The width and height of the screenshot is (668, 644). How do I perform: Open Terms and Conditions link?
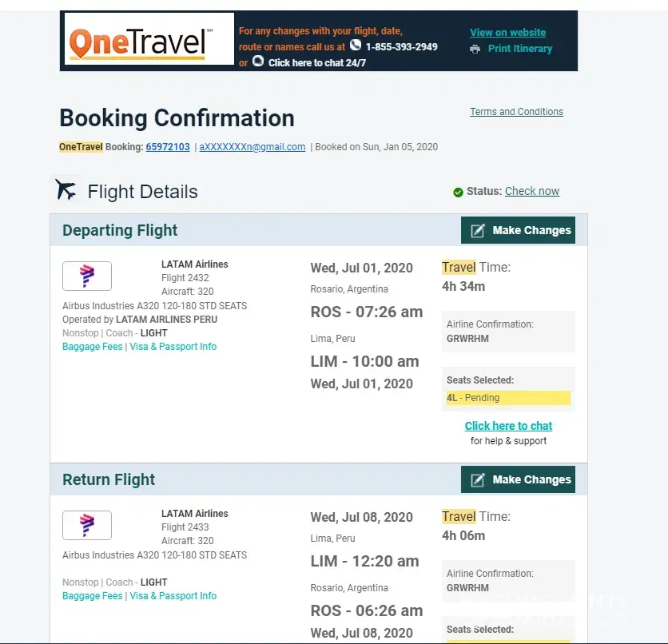[516, 112]
